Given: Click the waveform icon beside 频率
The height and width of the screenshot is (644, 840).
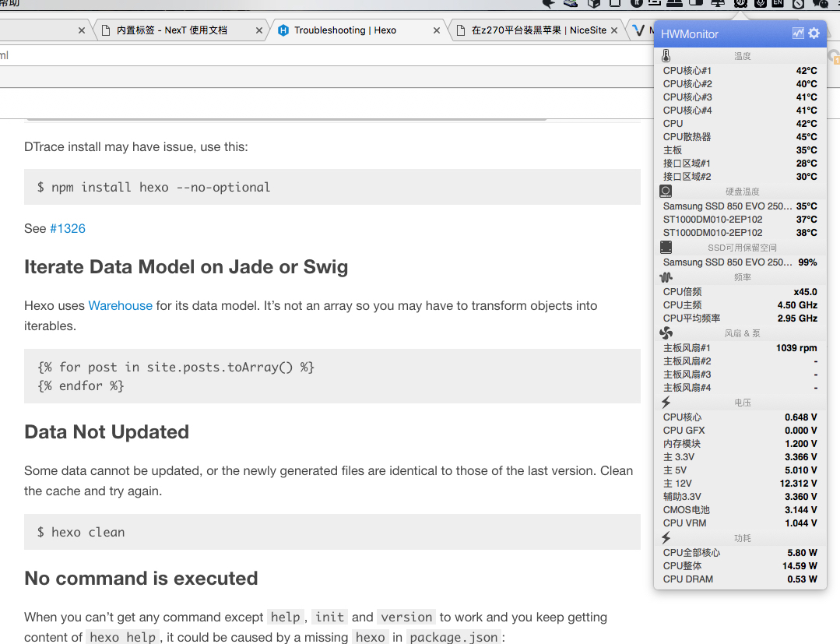Looking at the screenshot, I should [666, 277].
